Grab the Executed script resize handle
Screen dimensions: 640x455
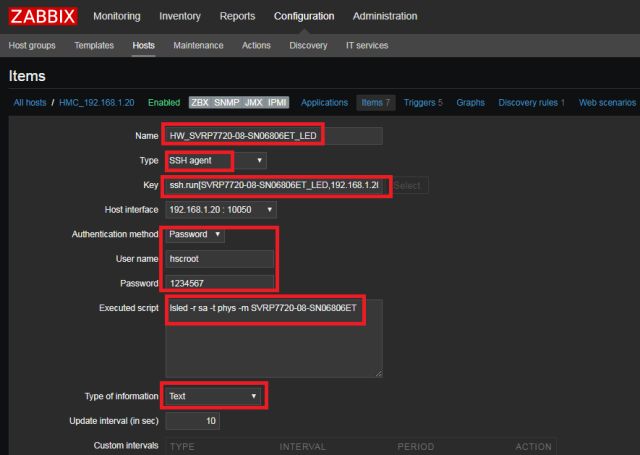point(379,373)
